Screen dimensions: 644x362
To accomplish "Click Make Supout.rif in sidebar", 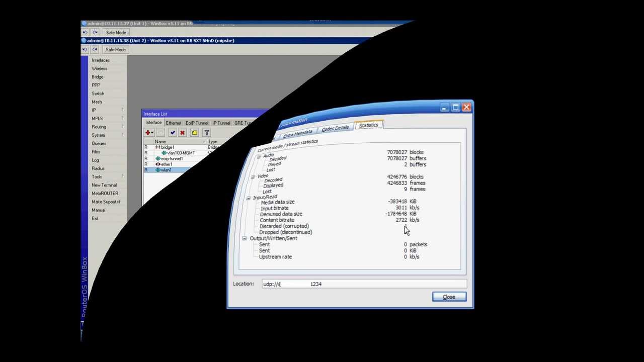I will 106,202.
